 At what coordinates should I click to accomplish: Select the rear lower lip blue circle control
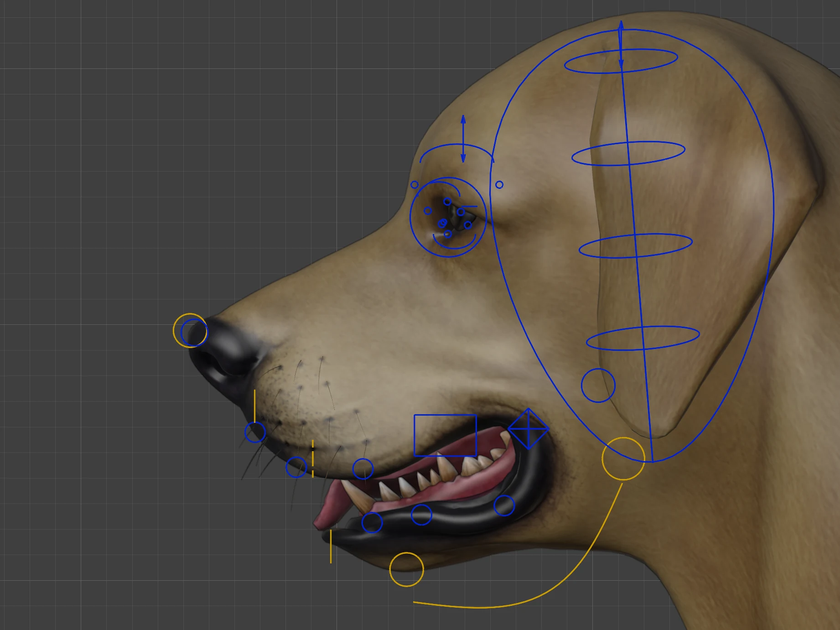(504, 505)
